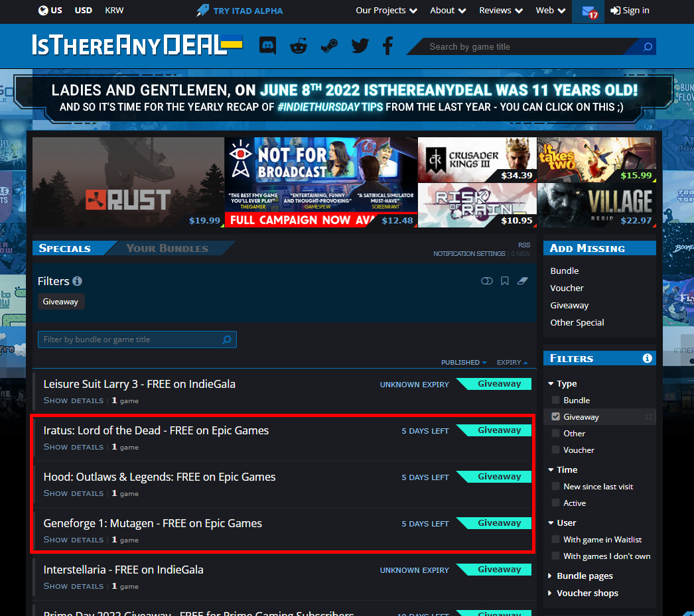Screen dimensions: 694x616
Task: Add missing Other Special link
Action: (x=577, y=322)
